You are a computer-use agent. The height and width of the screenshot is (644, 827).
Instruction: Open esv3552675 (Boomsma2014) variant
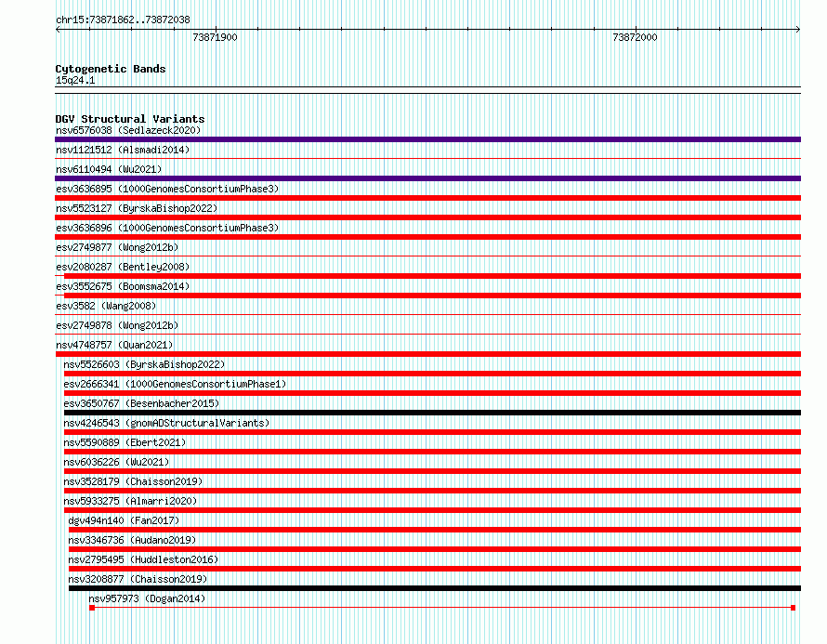click(123, 286)
